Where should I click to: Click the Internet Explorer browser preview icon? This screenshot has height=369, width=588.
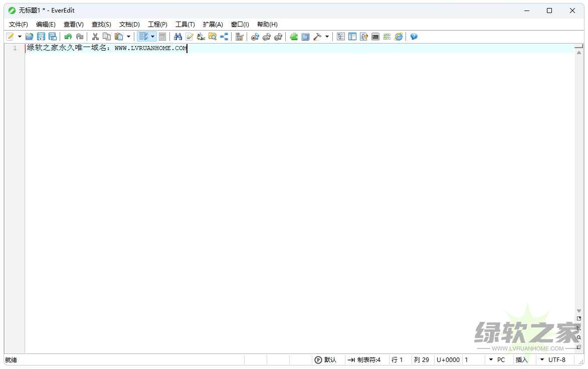[399, 37]
